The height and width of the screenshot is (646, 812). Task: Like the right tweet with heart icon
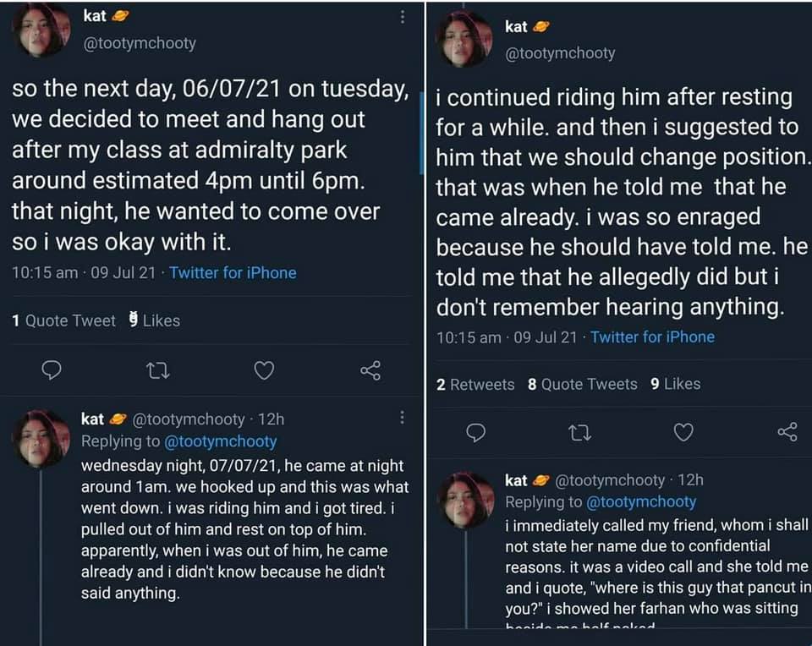pos(683,433)
